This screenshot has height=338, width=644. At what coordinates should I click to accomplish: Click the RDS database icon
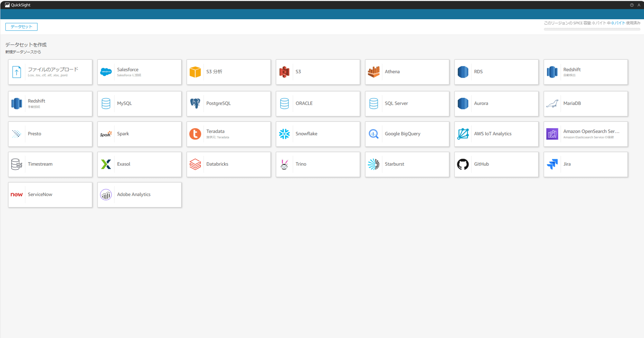point(463,72)
